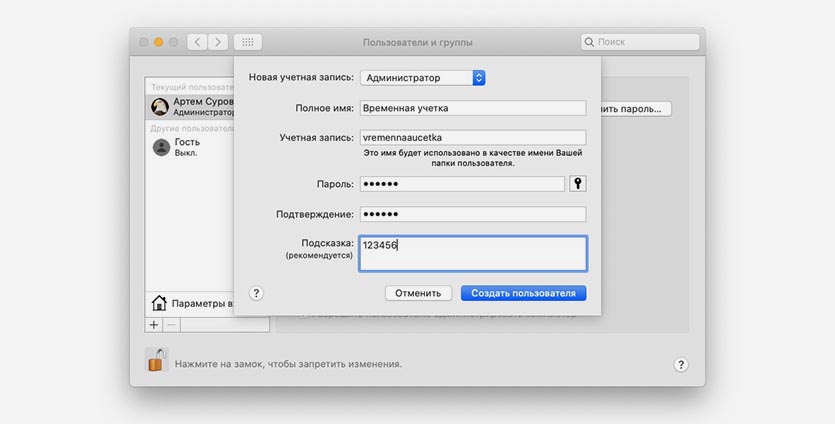Click the help button in the dialog
This screenshot has height=424, width=835.
click(x=256, y=293)
